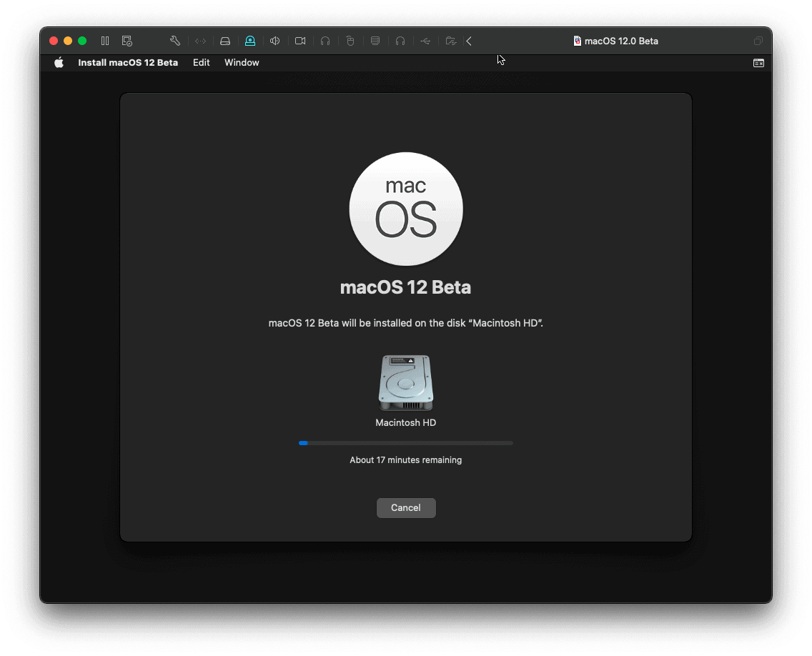Click the shared folders icon in the toolbar
812x656 pixels.
point(451,41)
